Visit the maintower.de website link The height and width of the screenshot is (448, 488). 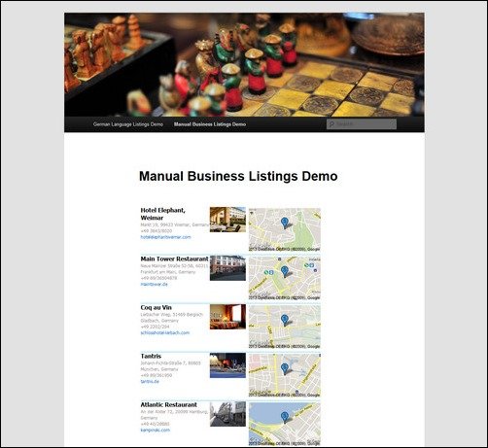coord(154,284)
